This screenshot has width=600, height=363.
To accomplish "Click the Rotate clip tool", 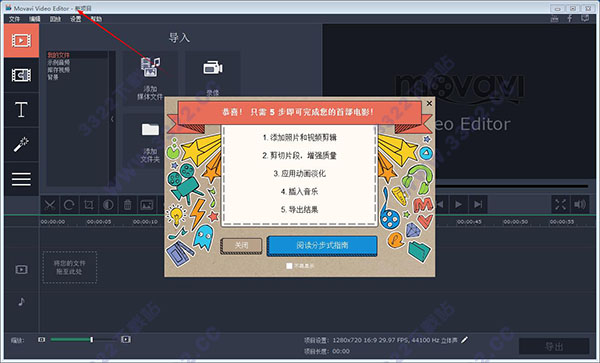I will 69,205.
